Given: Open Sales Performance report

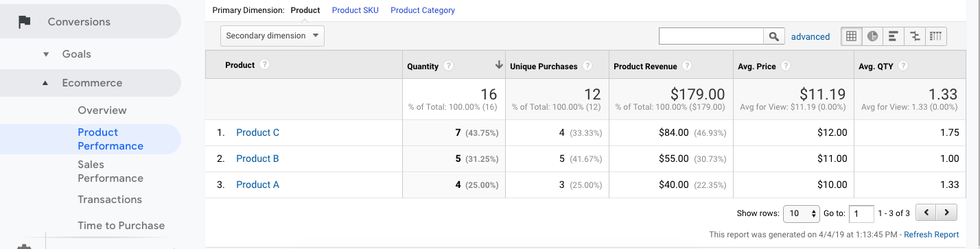Looking at the screenshot, I should coord(110,171).
